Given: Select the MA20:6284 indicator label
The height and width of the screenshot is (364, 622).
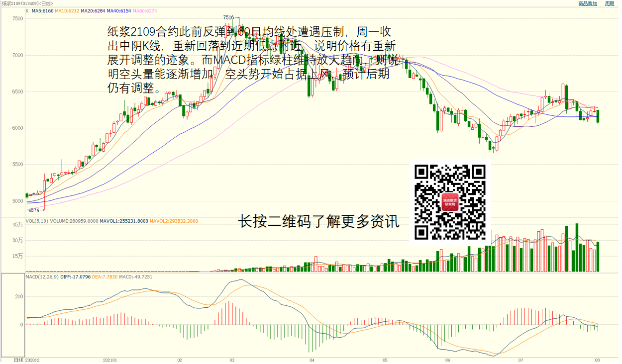Looking at the screenshot, I should (92, 10).
